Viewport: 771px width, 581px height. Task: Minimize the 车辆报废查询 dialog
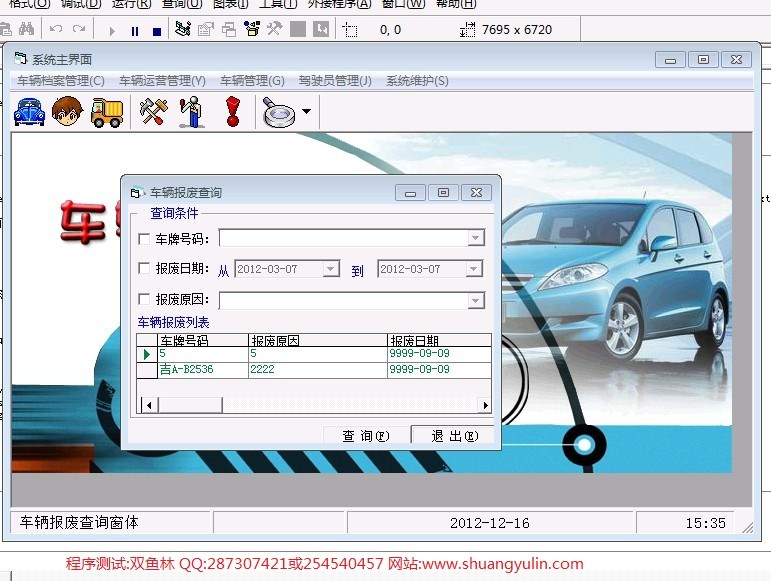pyautogui.click(x=411, y=193)
